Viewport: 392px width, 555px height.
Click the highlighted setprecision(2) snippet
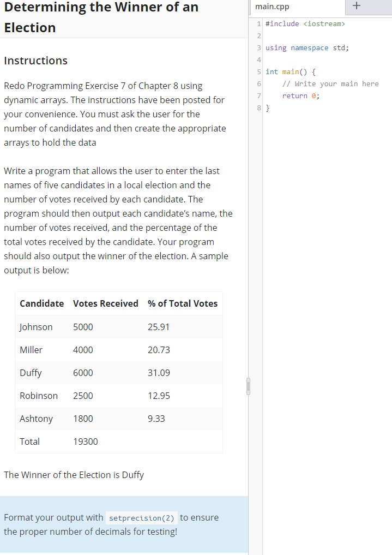pos(141,518)
